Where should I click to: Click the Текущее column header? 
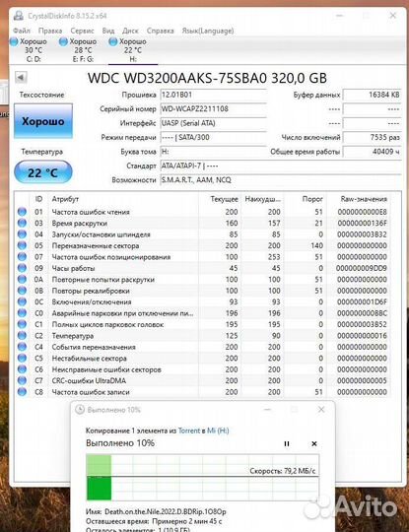tap(220, 199)
